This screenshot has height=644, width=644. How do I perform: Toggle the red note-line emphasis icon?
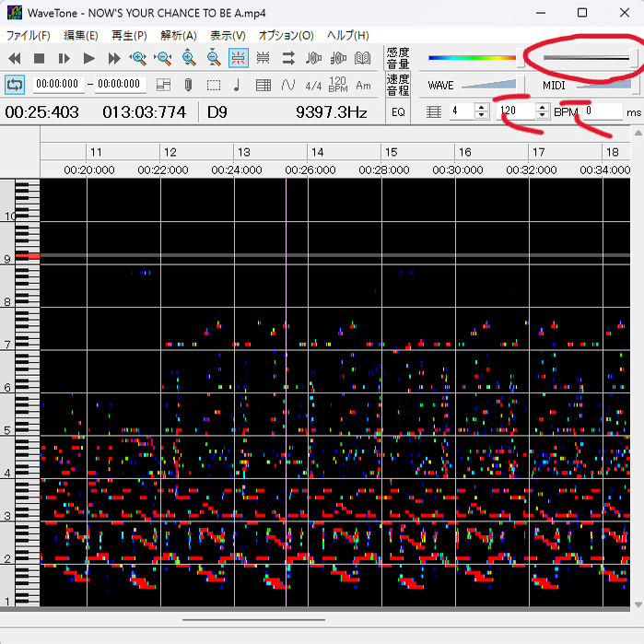[263, 58]
